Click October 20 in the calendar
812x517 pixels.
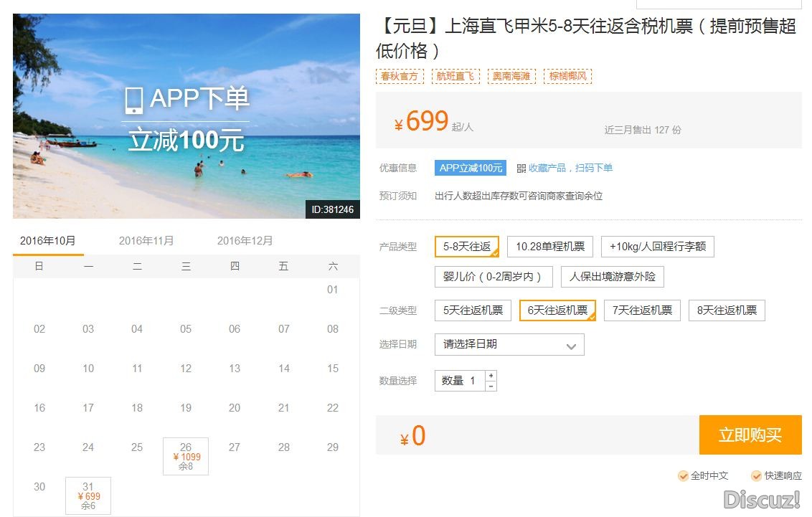[x=235, y=408]
